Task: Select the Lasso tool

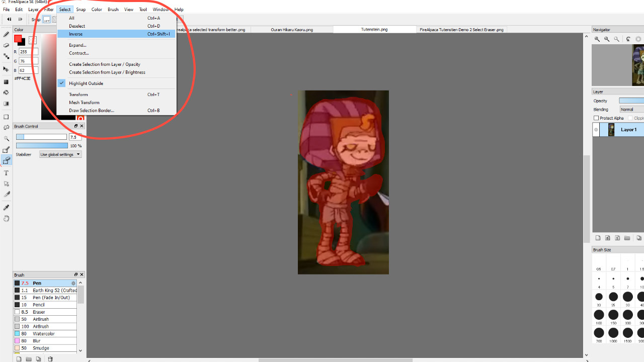Action: point(6,128)
